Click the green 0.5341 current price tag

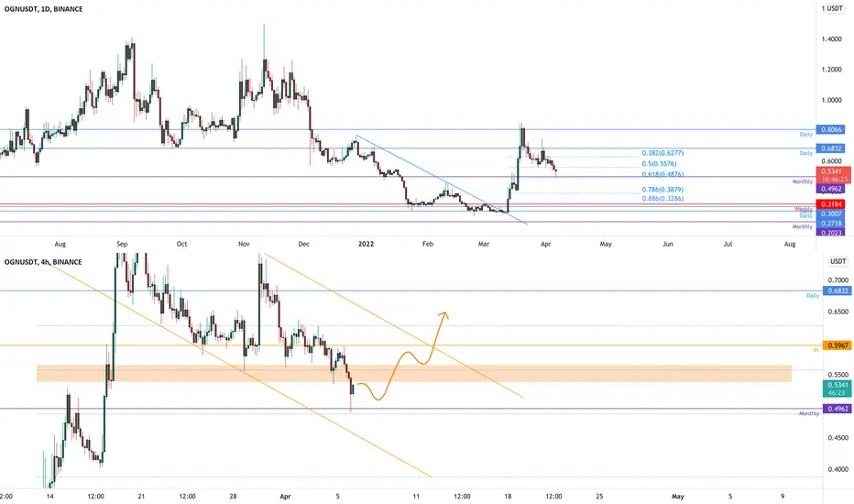click(837, 389)
